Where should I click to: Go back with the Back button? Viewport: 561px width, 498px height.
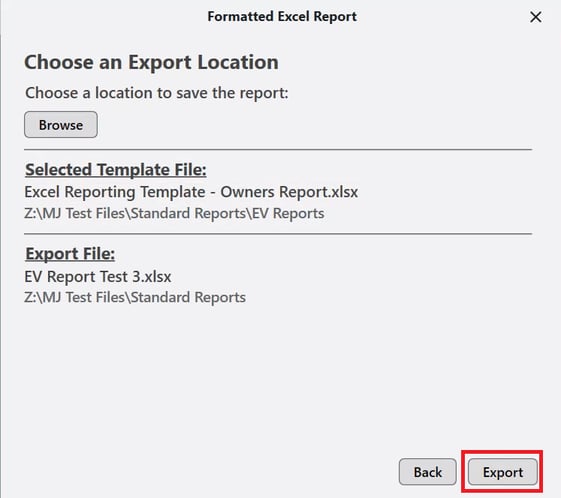[x=428, y=472]
